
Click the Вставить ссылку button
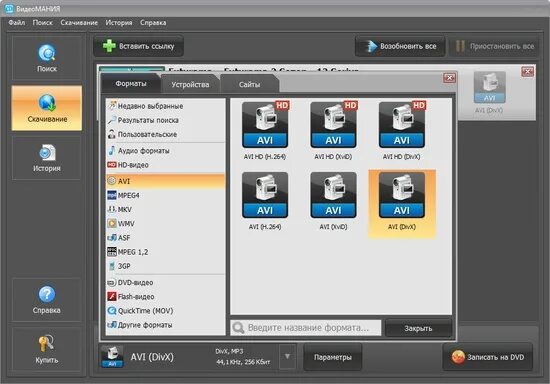[x=139, y=46]
